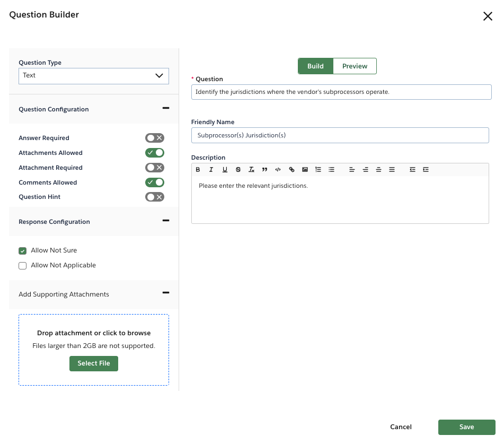This screenshot has height=444, width=504.
Task: Switch to the Preview tab
Action: pyautogui.click(x=355, y=66)
